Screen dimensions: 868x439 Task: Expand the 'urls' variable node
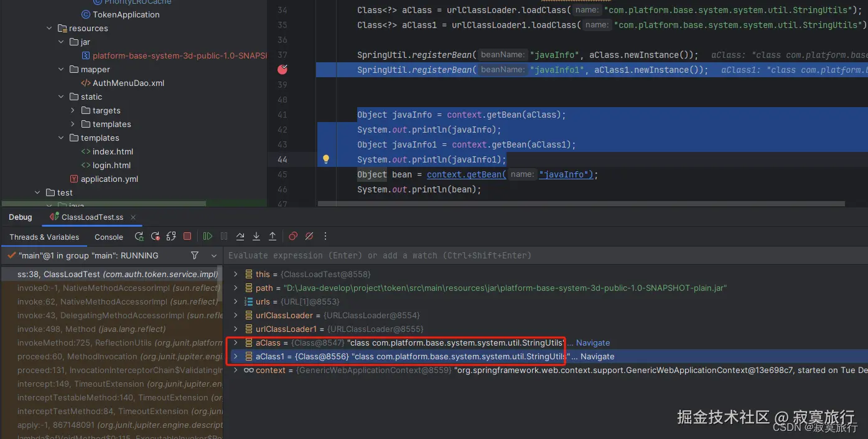[x=235, y=301]
